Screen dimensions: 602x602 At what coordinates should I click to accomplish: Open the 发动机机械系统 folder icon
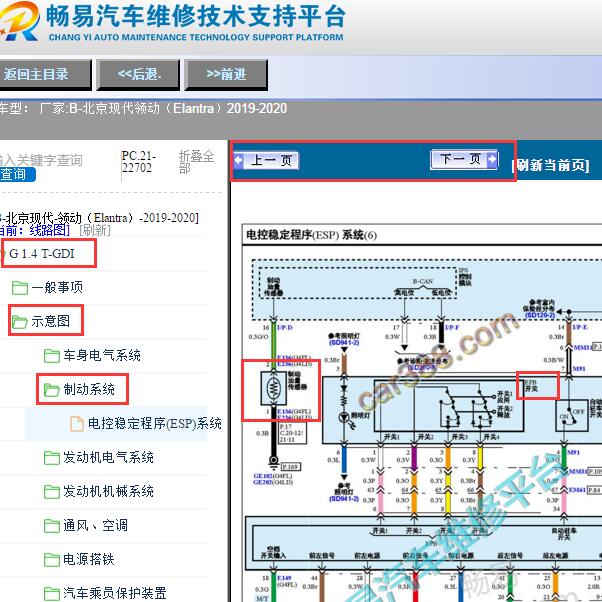click(x=51, y=492)
